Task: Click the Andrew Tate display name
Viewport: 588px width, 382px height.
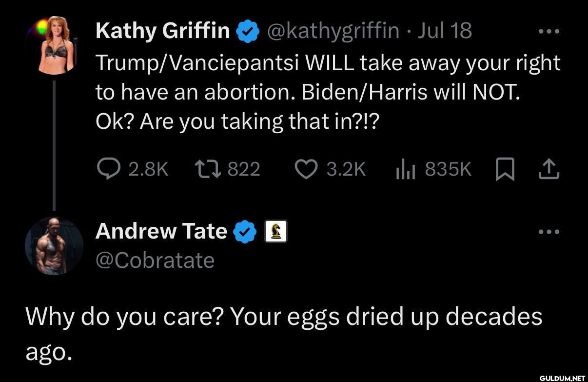Action: (x=161, y=231)
